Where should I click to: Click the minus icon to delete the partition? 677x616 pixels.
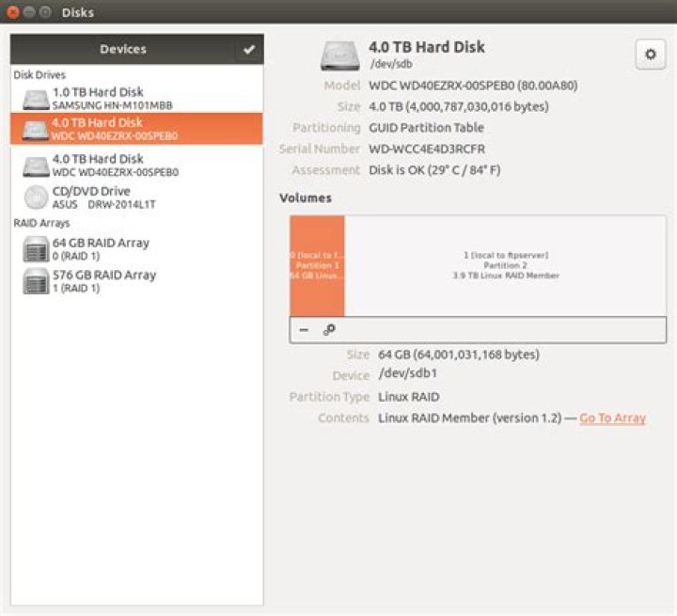click(x=304, y=330)
